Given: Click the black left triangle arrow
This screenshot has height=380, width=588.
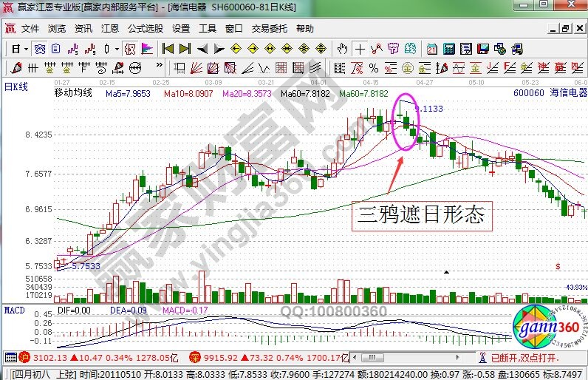Looking at the screenshot, I should point(202,49).
